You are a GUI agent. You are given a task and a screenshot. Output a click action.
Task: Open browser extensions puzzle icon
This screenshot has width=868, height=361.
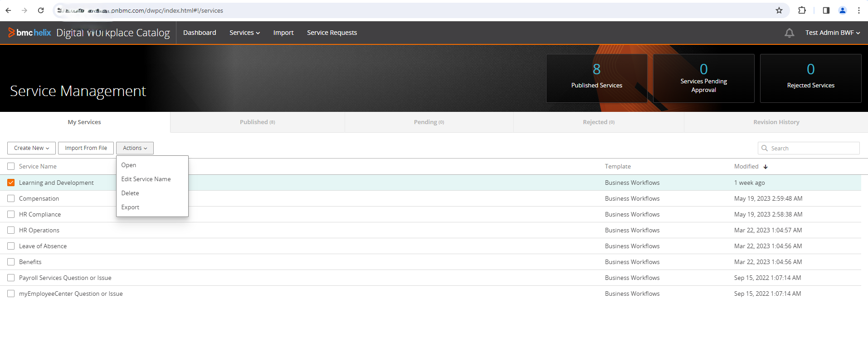point(802,10)
